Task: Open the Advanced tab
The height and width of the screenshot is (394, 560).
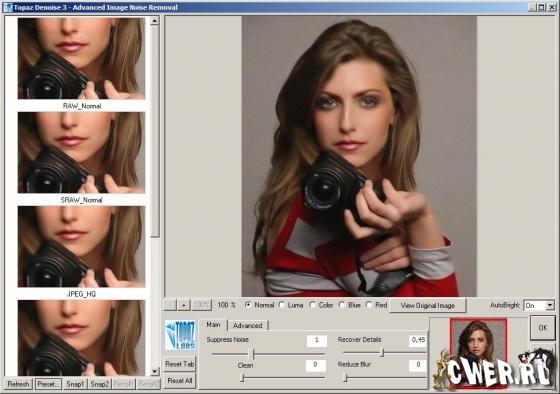Action: (x=248, y=325)
